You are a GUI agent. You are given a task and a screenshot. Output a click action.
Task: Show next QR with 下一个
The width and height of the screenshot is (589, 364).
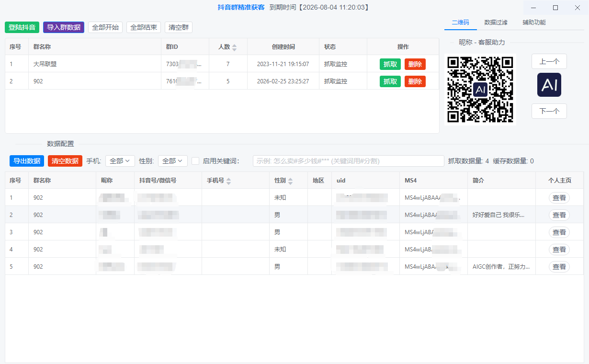click(x=549, y=111)
